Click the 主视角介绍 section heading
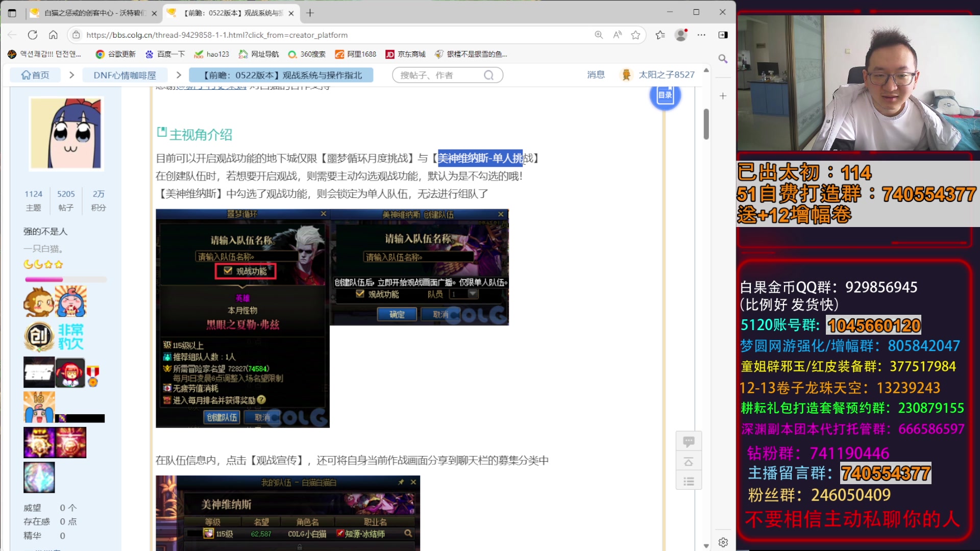The height and width of the screenshot is (551, 980). 201,135
